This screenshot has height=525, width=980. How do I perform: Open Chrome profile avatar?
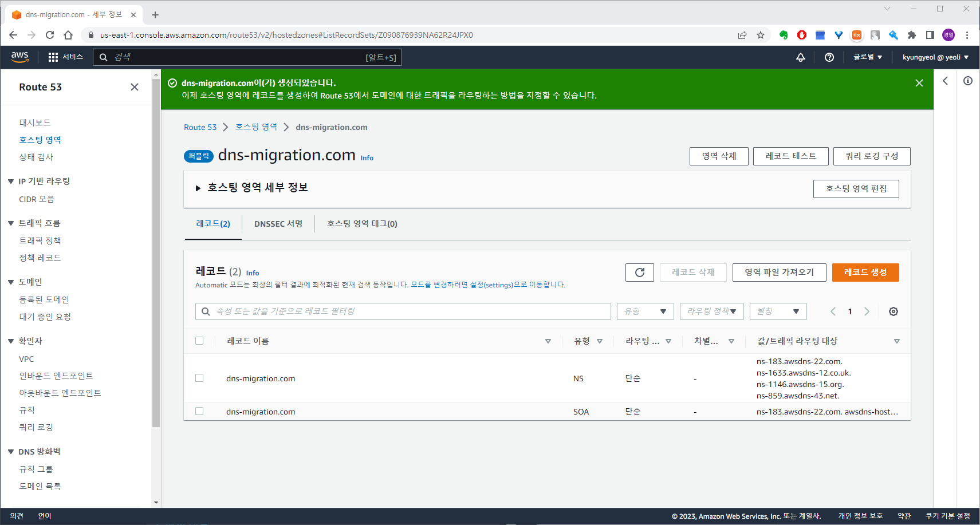click(948, 35)
